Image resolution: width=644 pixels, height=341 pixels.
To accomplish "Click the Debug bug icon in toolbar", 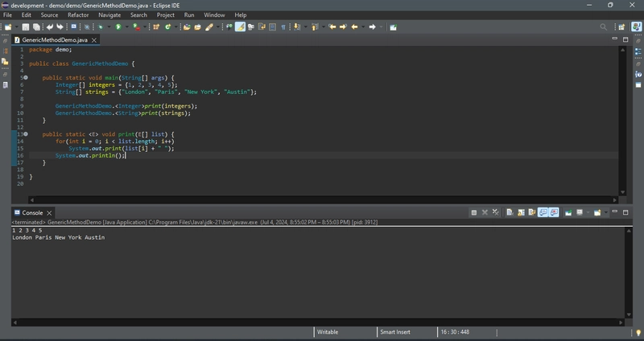I will pyautogui.click(x=100, y=27).
